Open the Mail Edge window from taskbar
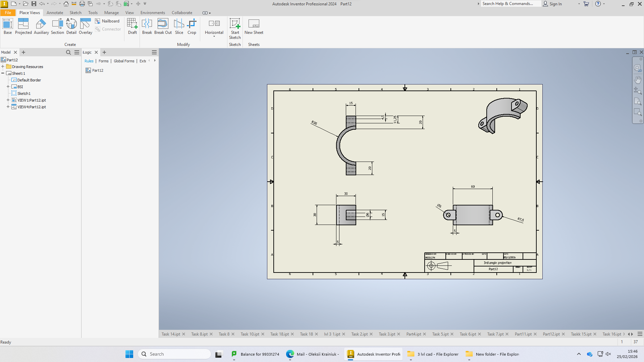Viewport: 644px width, 362px height. tap(313, 354)
